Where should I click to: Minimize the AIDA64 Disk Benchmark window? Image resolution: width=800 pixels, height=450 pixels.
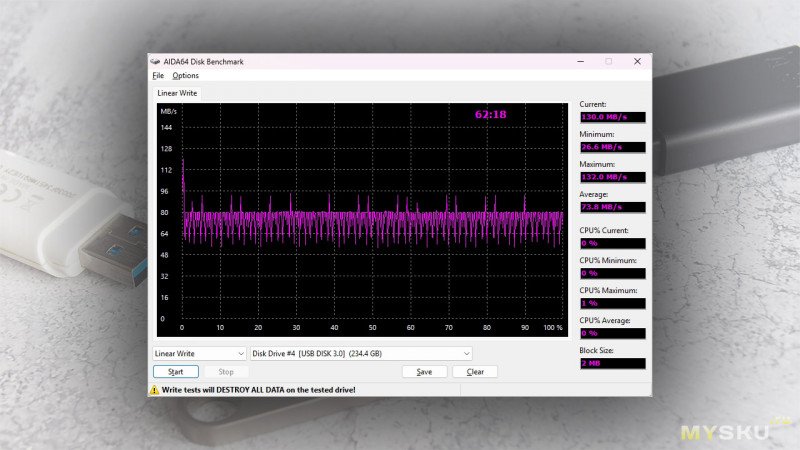pyautogui.click(x=579, y=61)
